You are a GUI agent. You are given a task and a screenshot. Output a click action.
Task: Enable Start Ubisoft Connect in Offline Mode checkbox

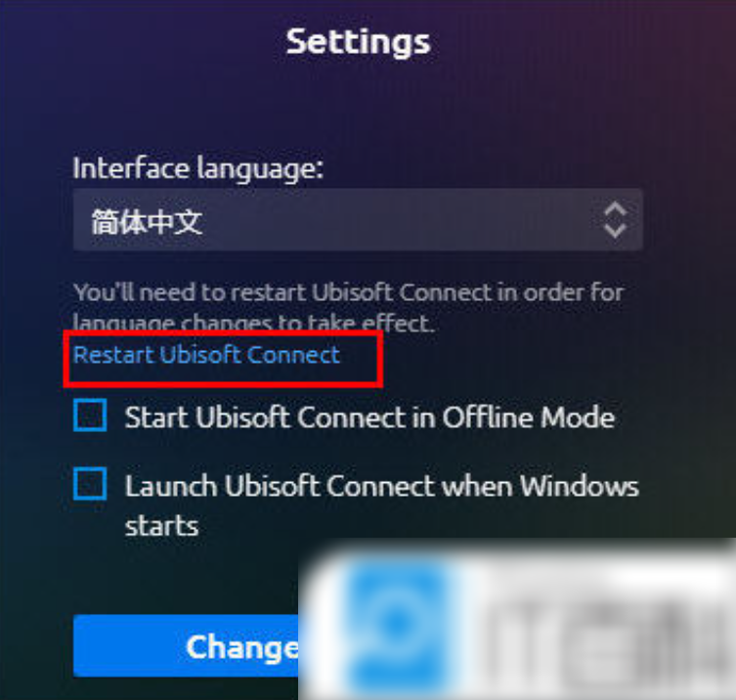pos(90,416)
